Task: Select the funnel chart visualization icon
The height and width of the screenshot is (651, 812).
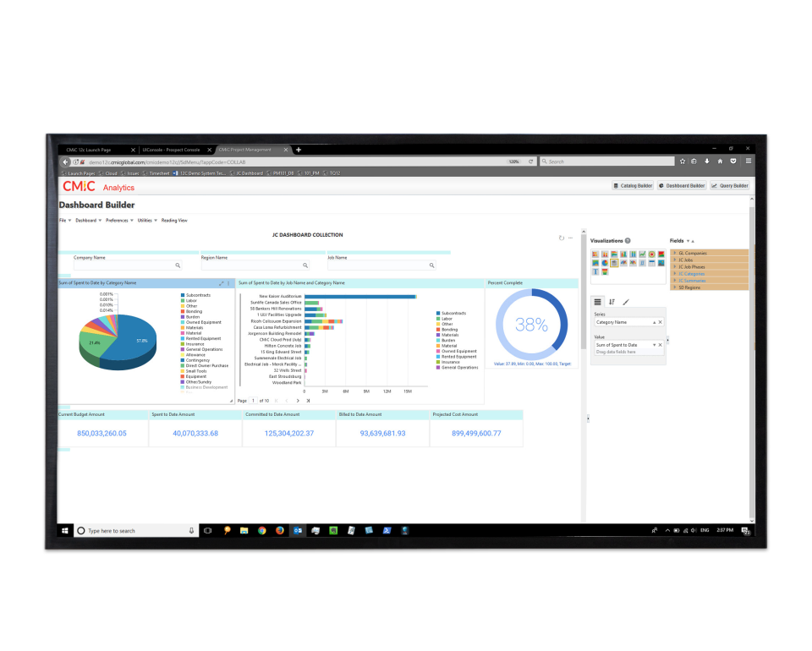Action: tap(605, 271)
